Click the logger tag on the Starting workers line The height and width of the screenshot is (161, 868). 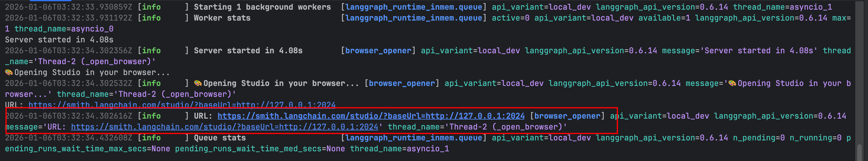414,7
